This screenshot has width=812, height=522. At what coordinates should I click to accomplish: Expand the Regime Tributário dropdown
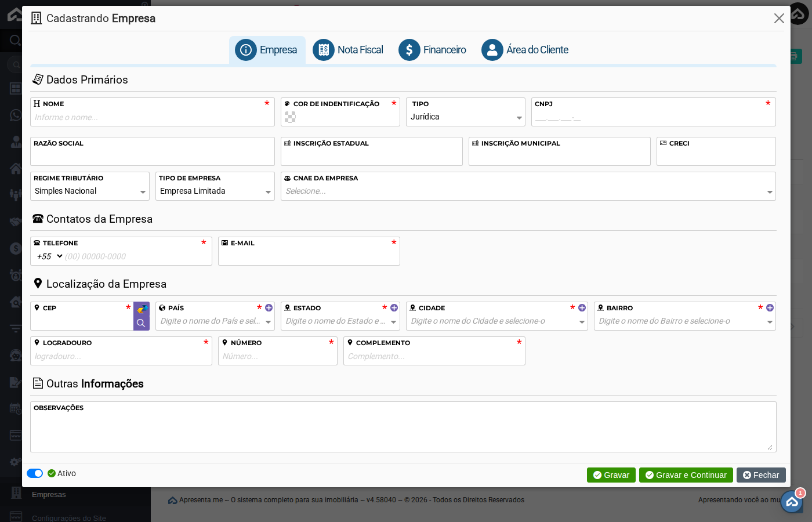point(89,191)
